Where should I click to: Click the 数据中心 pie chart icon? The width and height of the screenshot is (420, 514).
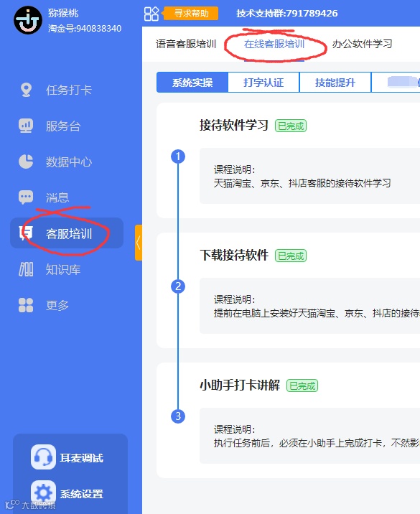click(26, 162)
